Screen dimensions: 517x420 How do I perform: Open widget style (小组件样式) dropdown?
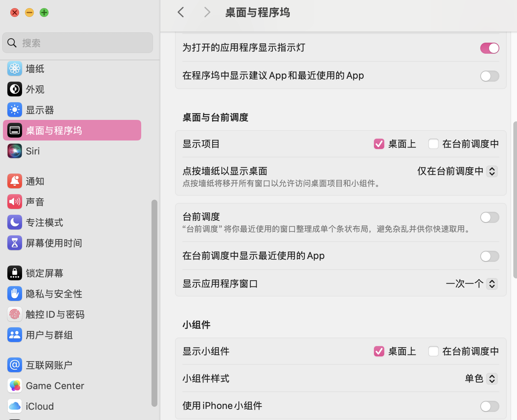(492, 378)
